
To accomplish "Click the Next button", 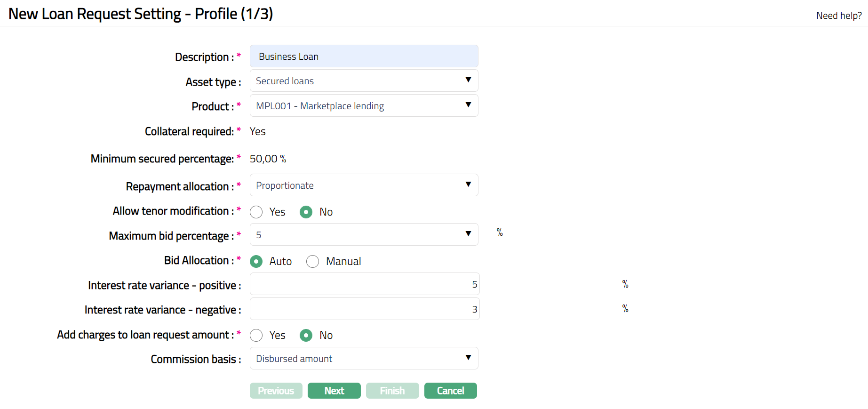I will point(334,391).
